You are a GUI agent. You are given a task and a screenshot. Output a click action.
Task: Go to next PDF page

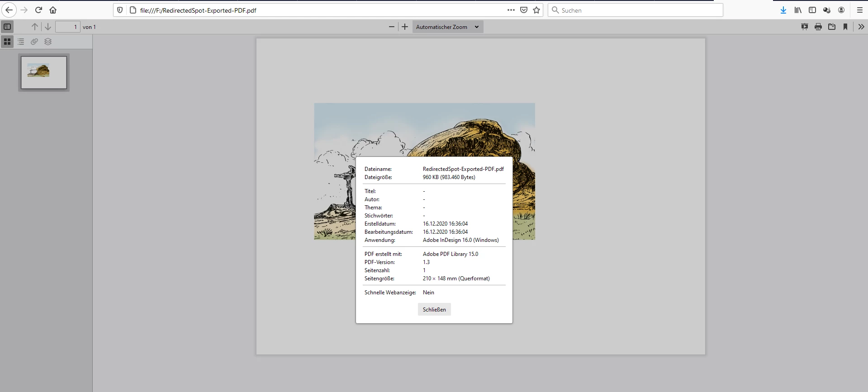[47, 27]
